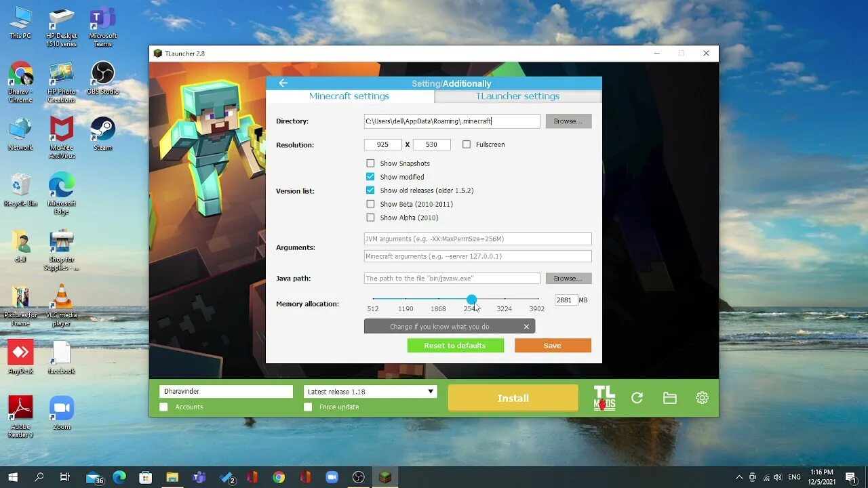Click the refresh icon in TLauncher
Screen dimensions: 868x488
click(637, 399)
